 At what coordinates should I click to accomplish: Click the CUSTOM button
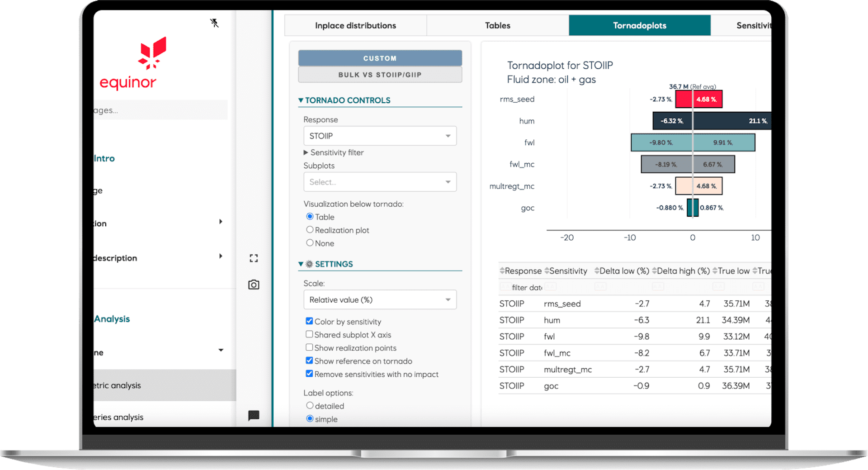[x=380, y=58]
